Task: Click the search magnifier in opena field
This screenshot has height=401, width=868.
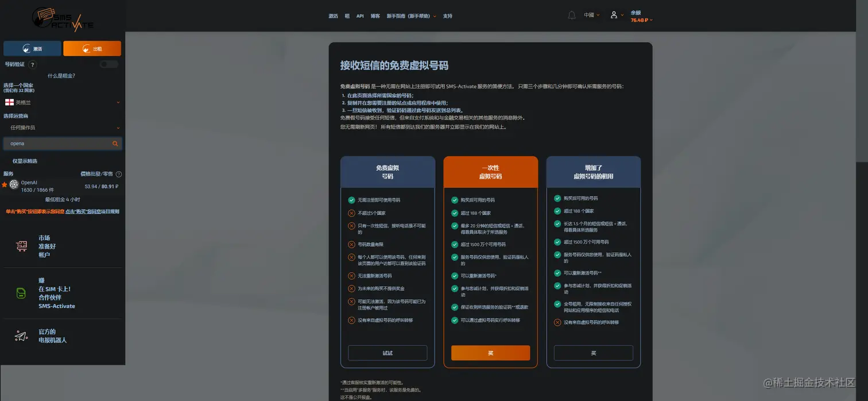Action: (115, 144)
